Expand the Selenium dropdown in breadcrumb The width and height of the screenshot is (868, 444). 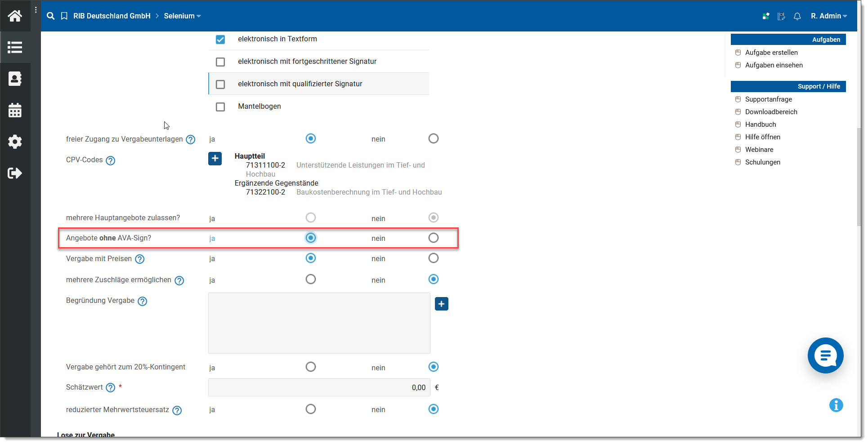pyautogui.click(x=182, y=16)
